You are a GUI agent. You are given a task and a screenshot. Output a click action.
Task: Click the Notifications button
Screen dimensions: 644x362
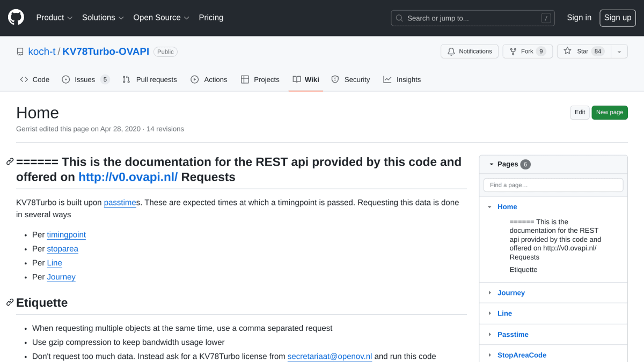click(470, 51)
